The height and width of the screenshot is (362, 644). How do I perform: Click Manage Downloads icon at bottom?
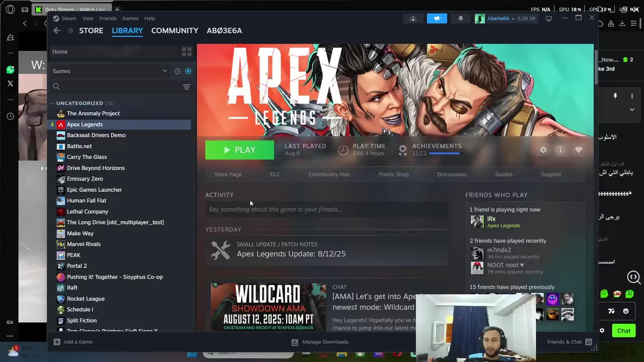295,342
